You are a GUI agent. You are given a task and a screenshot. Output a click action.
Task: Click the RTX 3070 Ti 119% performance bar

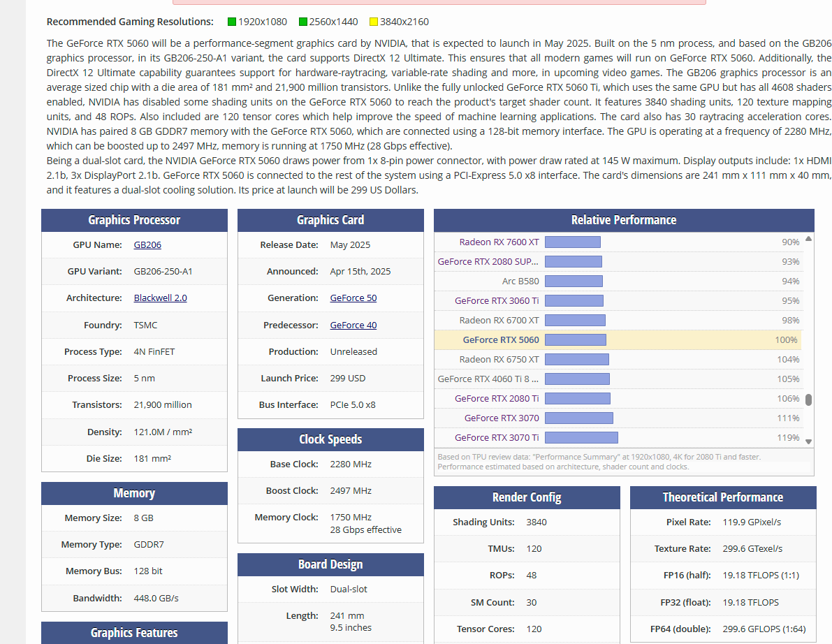coord(581,438)
